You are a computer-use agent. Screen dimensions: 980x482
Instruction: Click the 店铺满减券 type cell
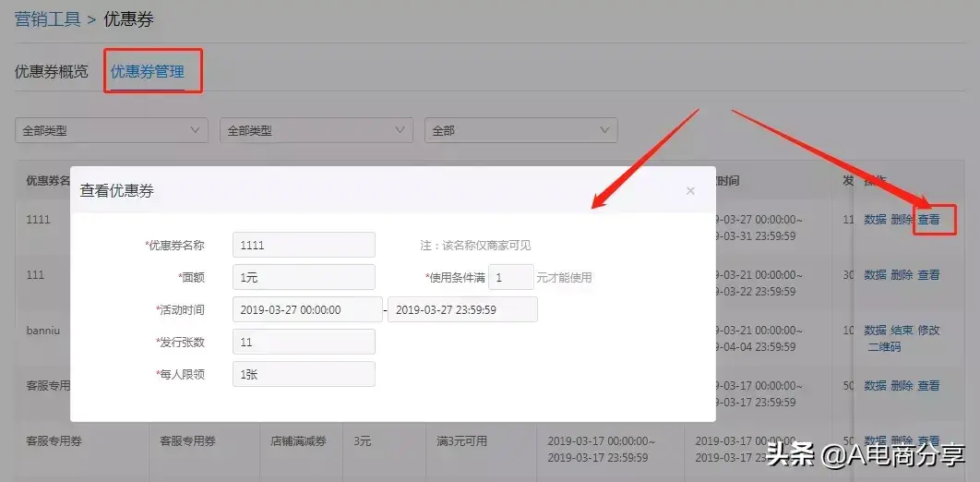298,441
